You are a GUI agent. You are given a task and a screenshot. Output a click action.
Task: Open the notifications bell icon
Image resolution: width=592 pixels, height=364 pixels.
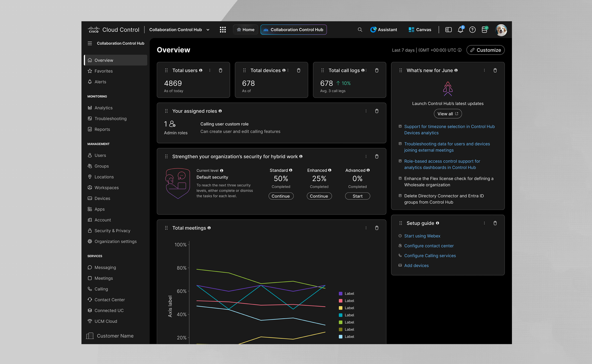[460, 30]
